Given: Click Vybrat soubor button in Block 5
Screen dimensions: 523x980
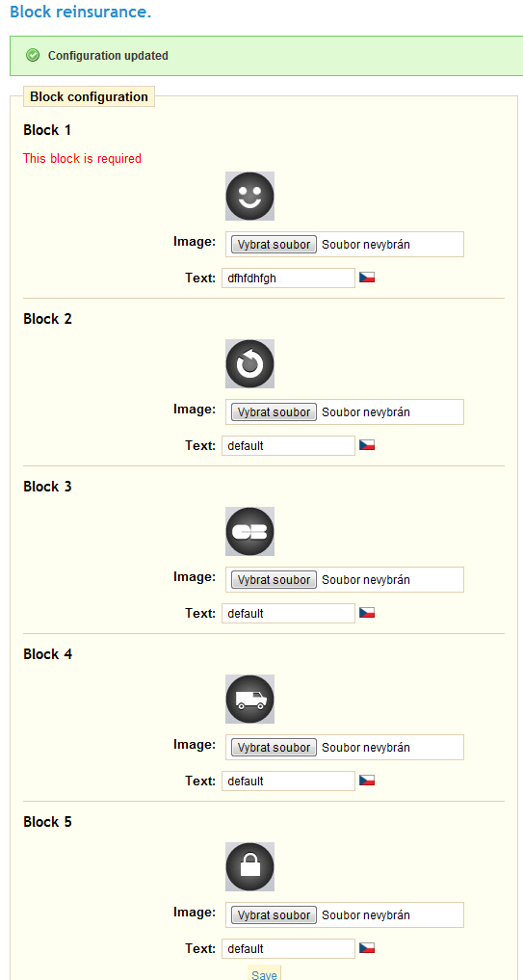Looking at the screenshot, I should tap(274, 915).
